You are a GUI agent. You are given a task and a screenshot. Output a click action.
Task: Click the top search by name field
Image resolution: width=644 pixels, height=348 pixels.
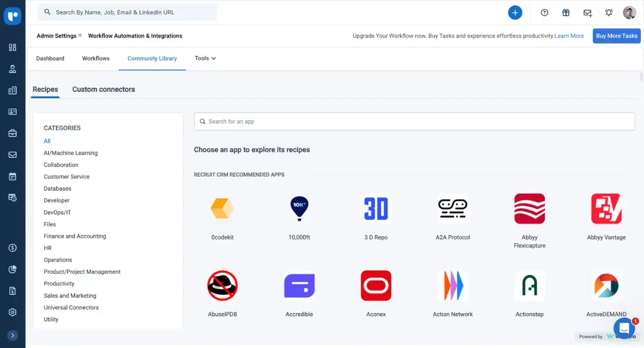128,12
